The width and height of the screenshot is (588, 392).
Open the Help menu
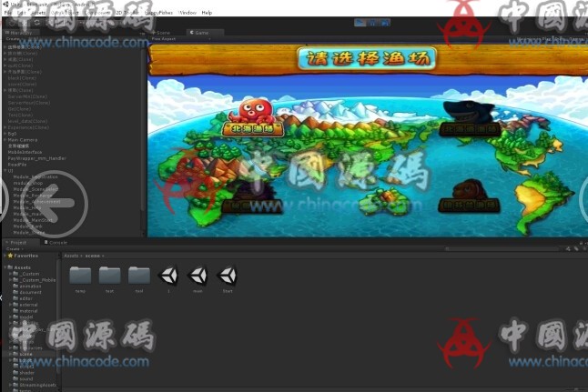[207, 13]
